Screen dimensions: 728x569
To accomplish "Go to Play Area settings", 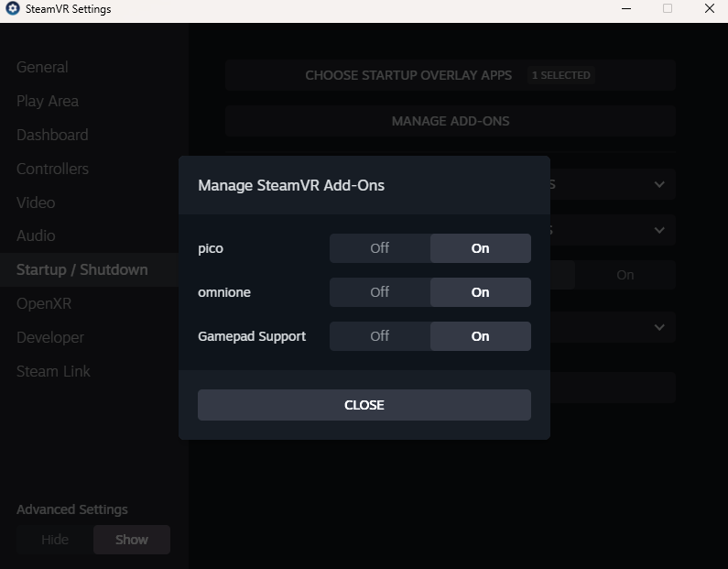I will pyautogui.click(x=48, y=101).
